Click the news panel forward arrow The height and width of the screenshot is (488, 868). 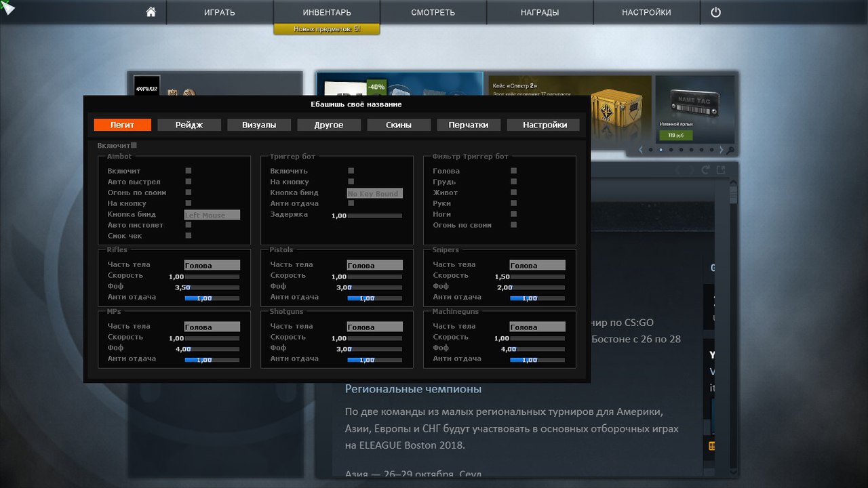pos(690,169)
